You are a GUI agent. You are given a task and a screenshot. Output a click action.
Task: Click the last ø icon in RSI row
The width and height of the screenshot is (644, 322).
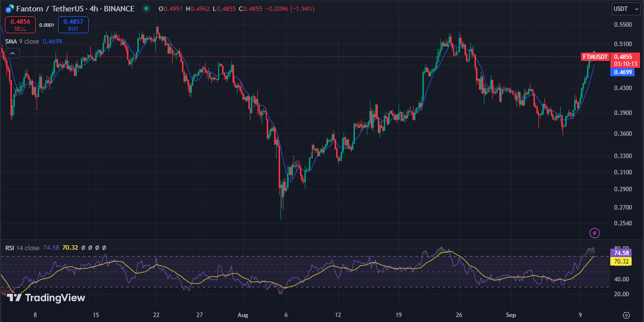tap(104, 247)
